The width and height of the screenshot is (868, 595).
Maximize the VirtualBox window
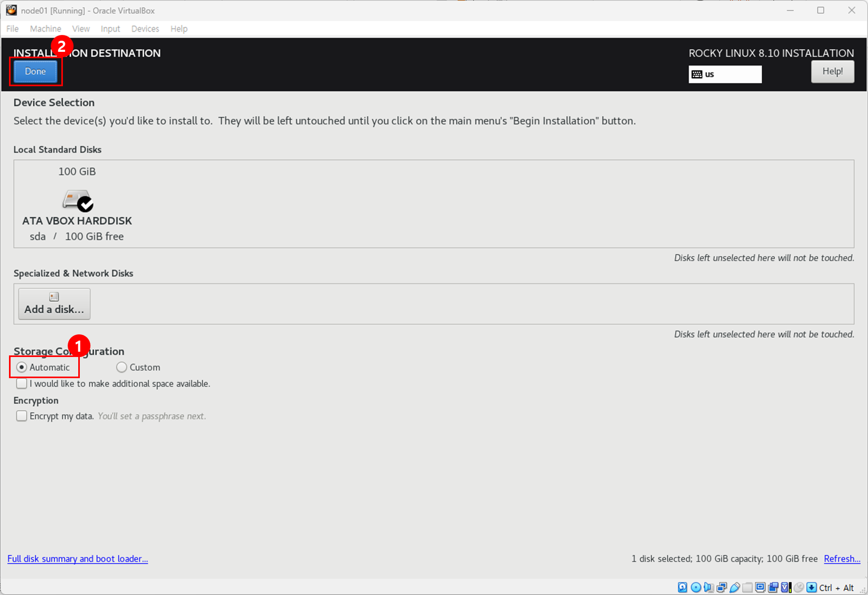(820, 10)
